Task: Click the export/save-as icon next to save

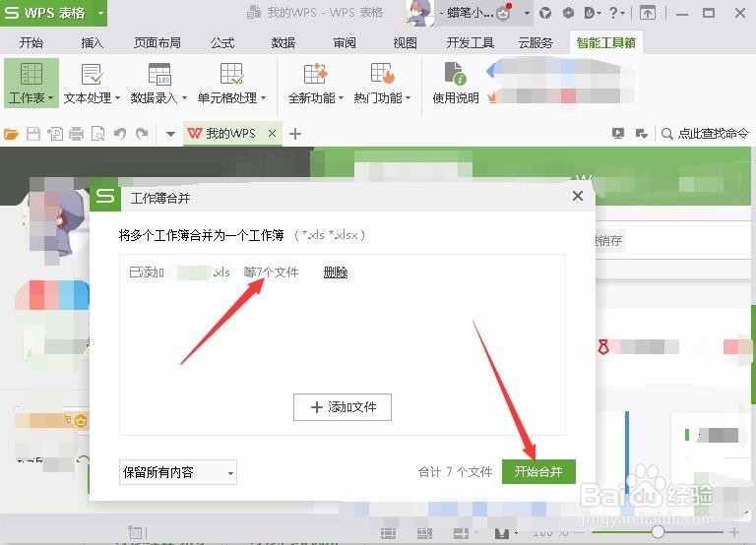Action: point(55,134)
